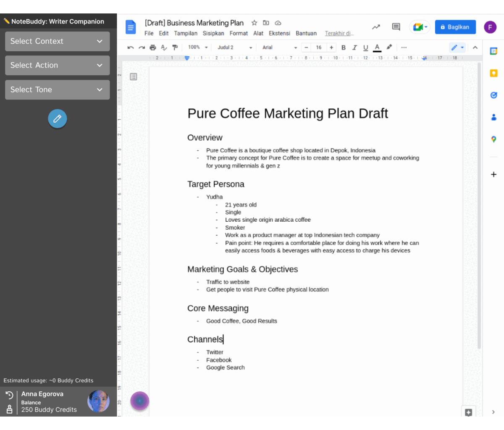
Task: Toggle underline formatting
Action: point(365,47)
